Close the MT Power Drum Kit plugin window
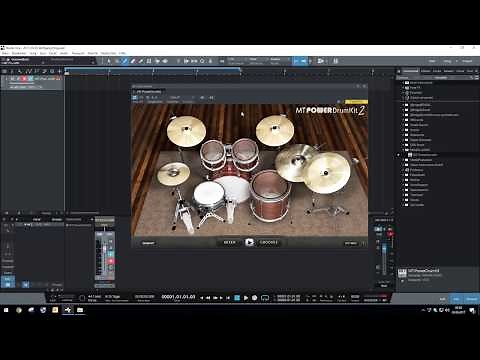This screenshot has width=480, height=360. 364,86
